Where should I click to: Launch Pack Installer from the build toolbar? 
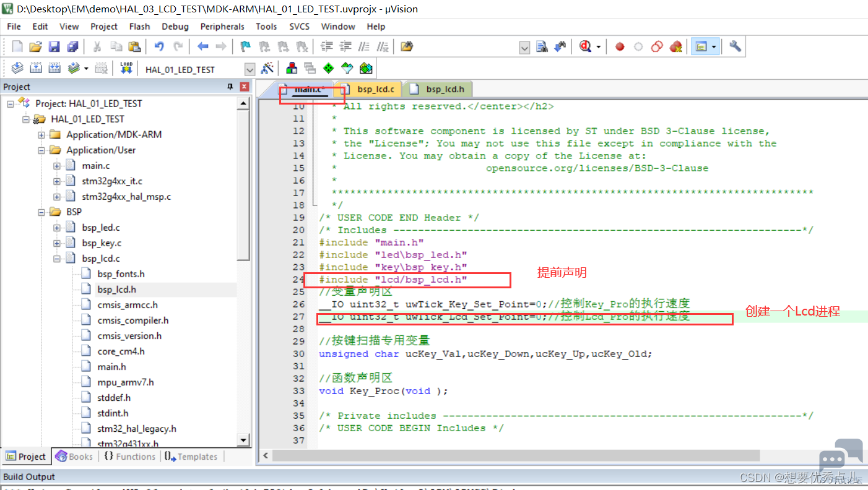[366, 68]
